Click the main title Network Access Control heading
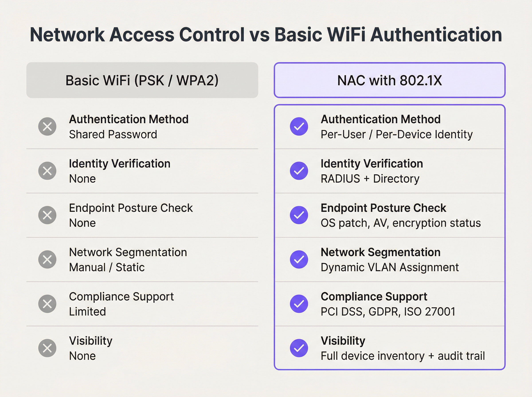Viewport: 532px width, 397px height. [266, 35]
